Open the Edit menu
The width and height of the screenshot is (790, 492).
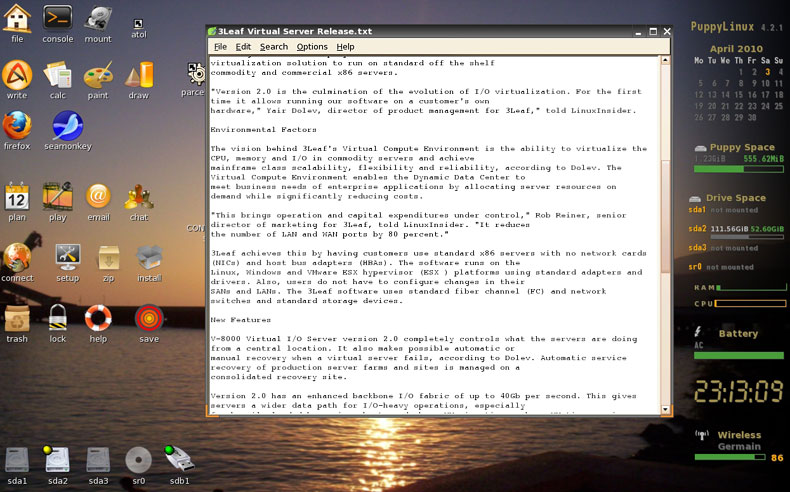[243, 47]
